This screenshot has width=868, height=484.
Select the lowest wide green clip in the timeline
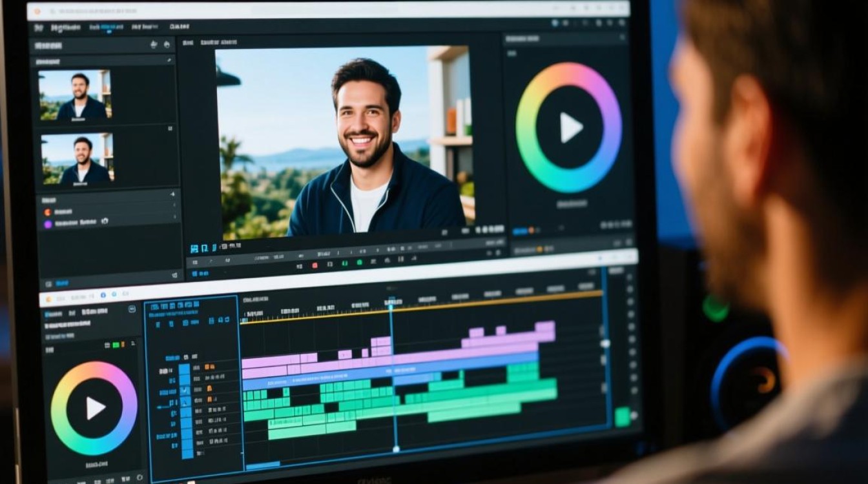[475, 413]
